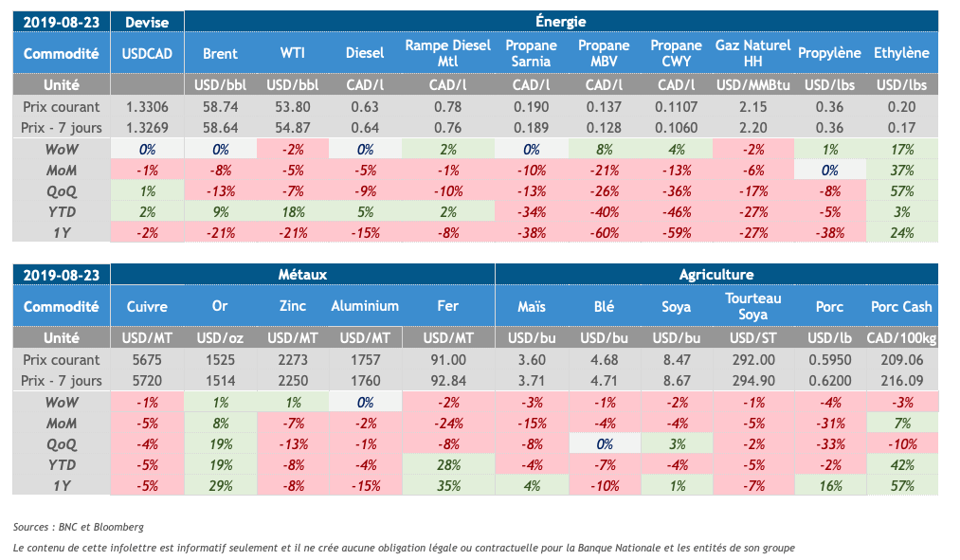Click the Ethylène MoM value 37%
960x560 pixels.
pos(901,170)
